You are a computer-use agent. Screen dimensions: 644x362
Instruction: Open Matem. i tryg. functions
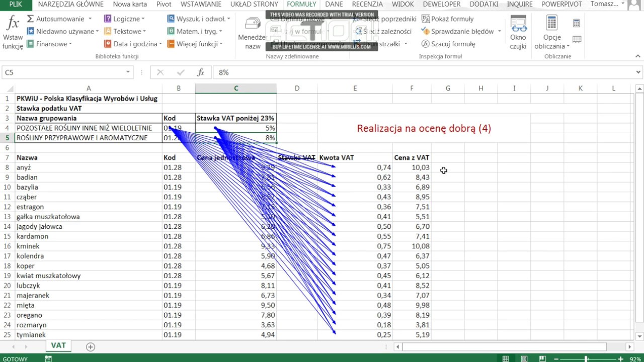tap(195, 31)
